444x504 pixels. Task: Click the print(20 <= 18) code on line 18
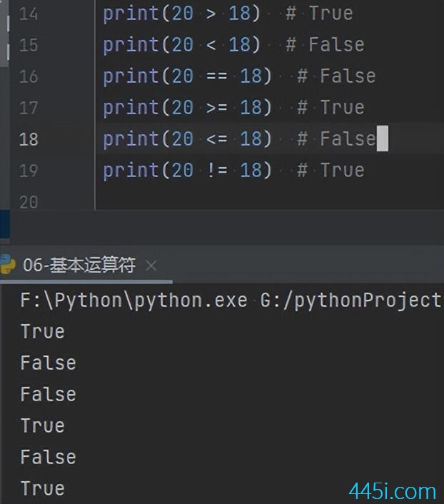187,138
